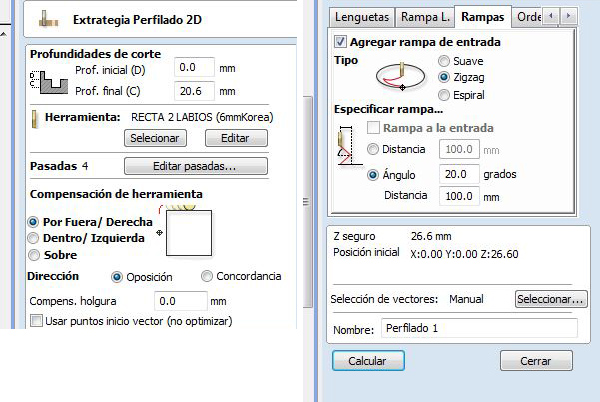Select the Rampas tab
600x402 pixels.
point(483,17)
